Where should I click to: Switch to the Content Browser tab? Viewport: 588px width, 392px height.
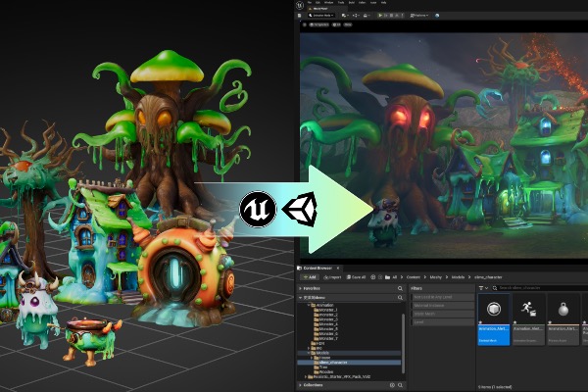pyautogui.click(x=318, y=269)
